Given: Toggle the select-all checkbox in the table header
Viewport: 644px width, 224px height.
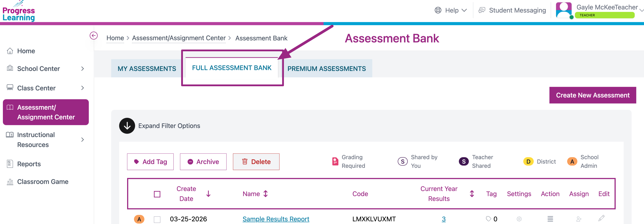Looking at the screenshot, I should pyautogui.click(x=157, y=194).
